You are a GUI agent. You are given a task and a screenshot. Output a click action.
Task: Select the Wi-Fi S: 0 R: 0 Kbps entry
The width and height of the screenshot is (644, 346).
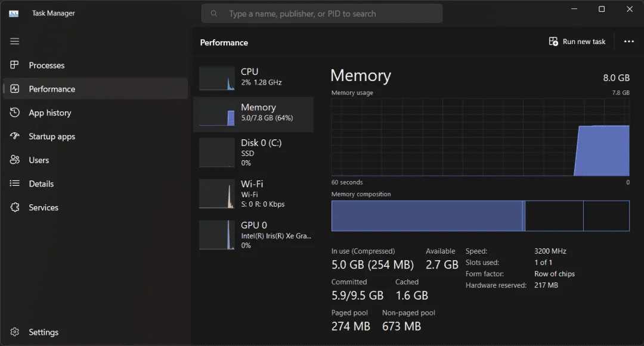tap(253, 194)
